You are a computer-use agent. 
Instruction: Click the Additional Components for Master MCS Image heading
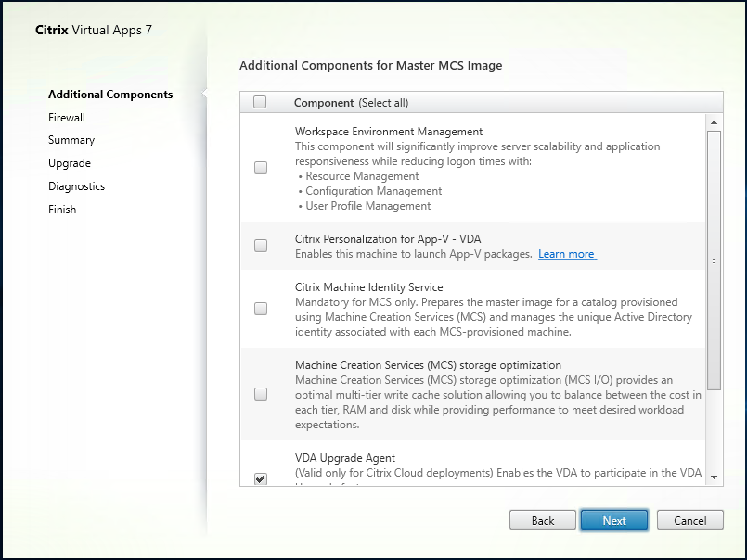[370, 65]
